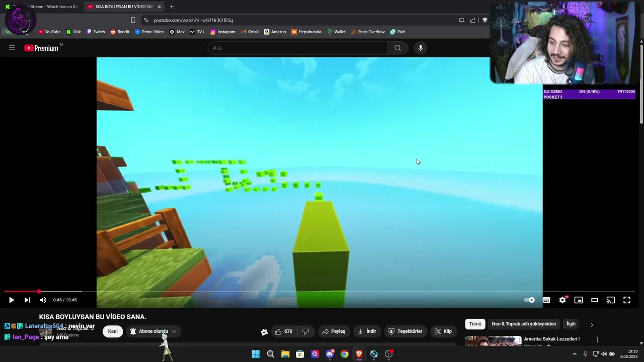Open Amazon bookmark
Screen dimensions: 644x362
pyautogui.click(x=275, y=32)
